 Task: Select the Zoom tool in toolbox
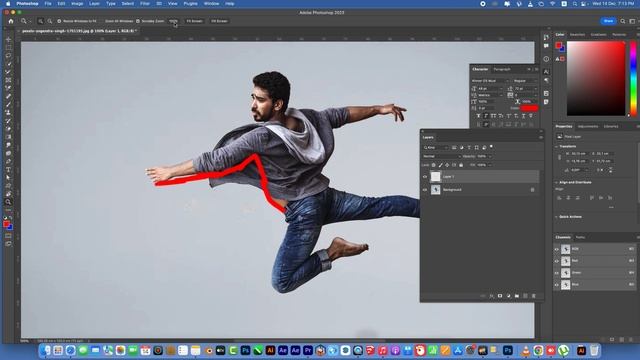tap(8, 202)
